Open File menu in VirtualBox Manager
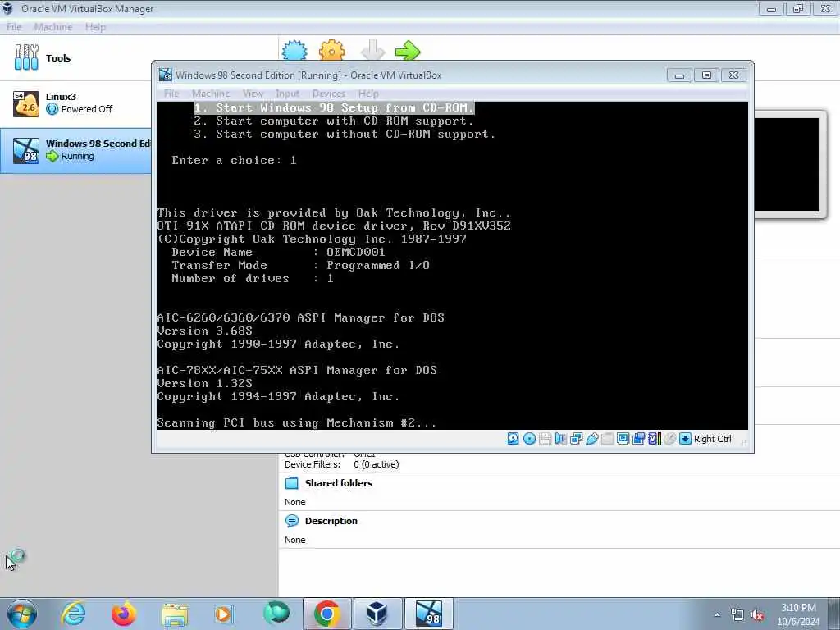The height and width of the screenshot is (630, 840). (x=14, y=27)
